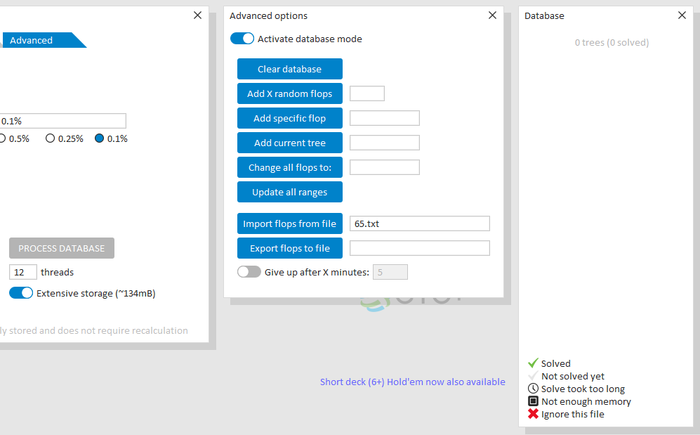
Task: Click the threads count input field
Action: coord(23,272)
